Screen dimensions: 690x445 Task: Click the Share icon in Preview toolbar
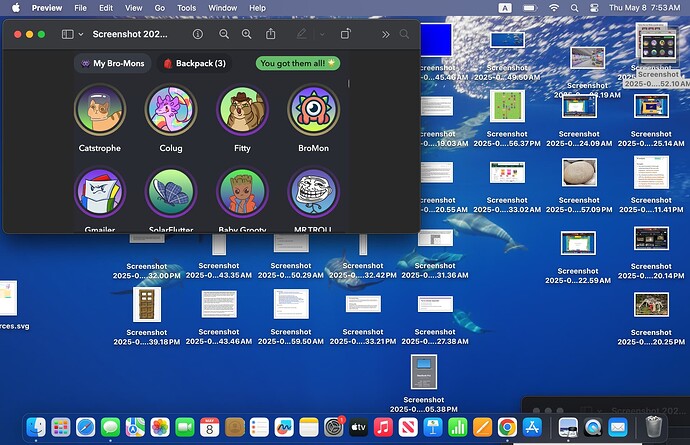[x=270, y=34]
